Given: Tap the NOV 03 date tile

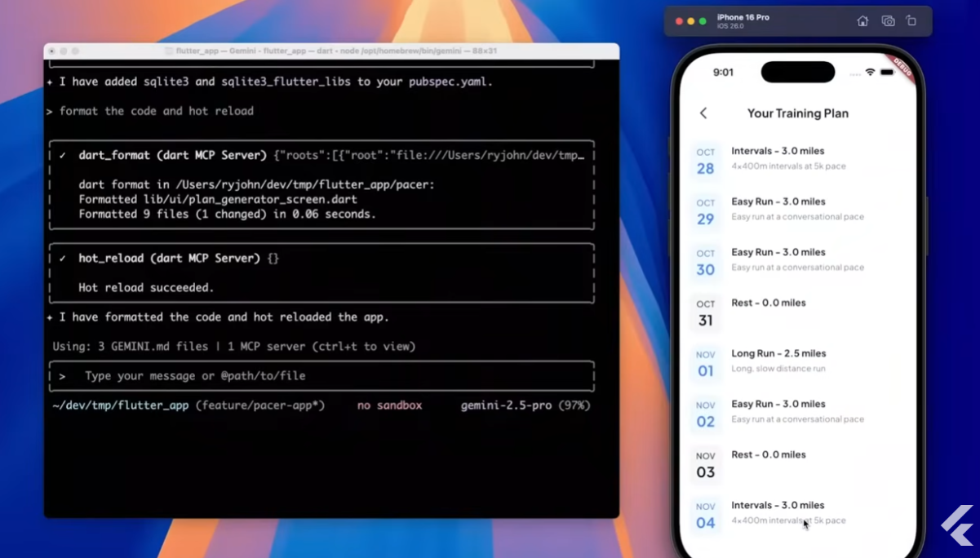Looking at the screenshot, I should (x=705, y=465).
